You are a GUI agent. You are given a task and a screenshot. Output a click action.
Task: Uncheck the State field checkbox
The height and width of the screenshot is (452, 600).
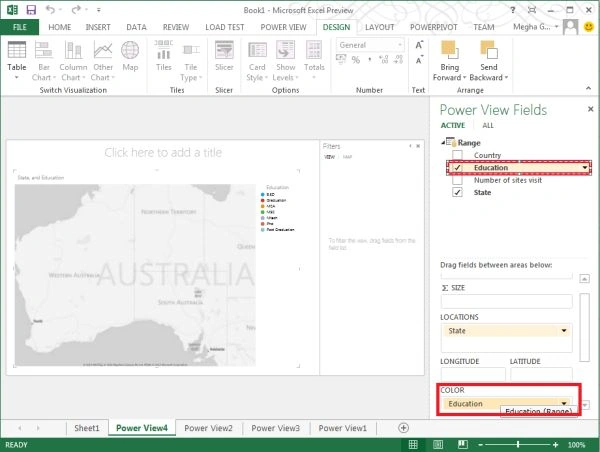(x=458, y=192)
